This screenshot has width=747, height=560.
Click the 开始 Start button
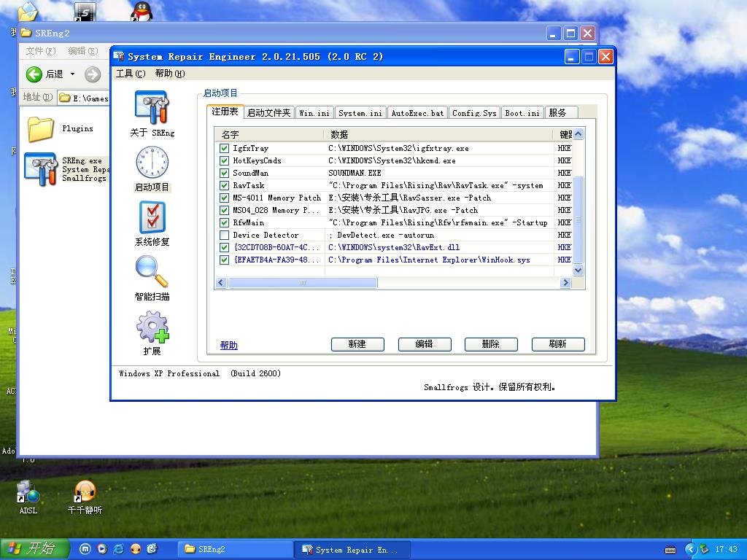(x=35, y=549)
